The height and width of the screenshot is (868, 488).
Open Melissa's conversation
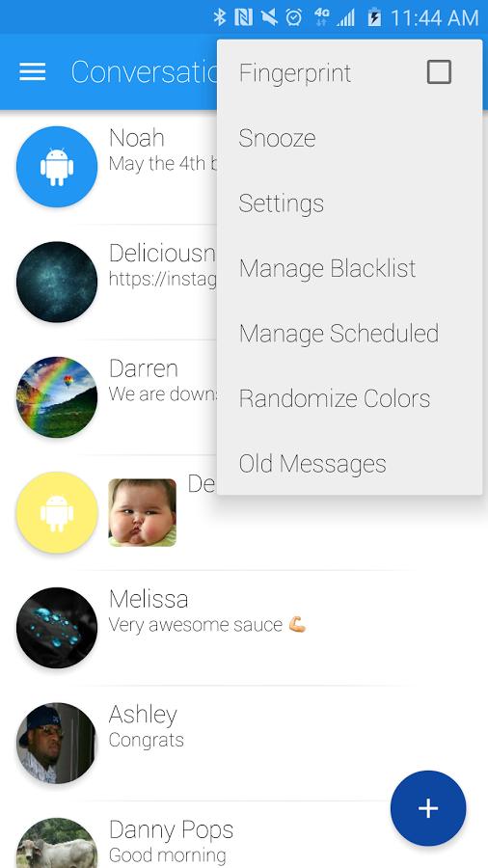244,628
